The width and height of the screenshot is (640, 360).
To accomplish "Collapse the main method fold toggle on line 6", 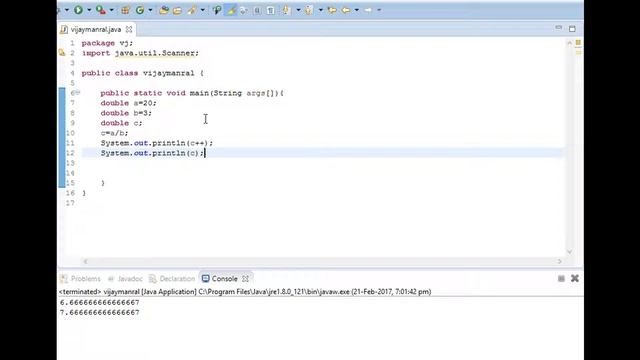I will (x=78, y=93).
